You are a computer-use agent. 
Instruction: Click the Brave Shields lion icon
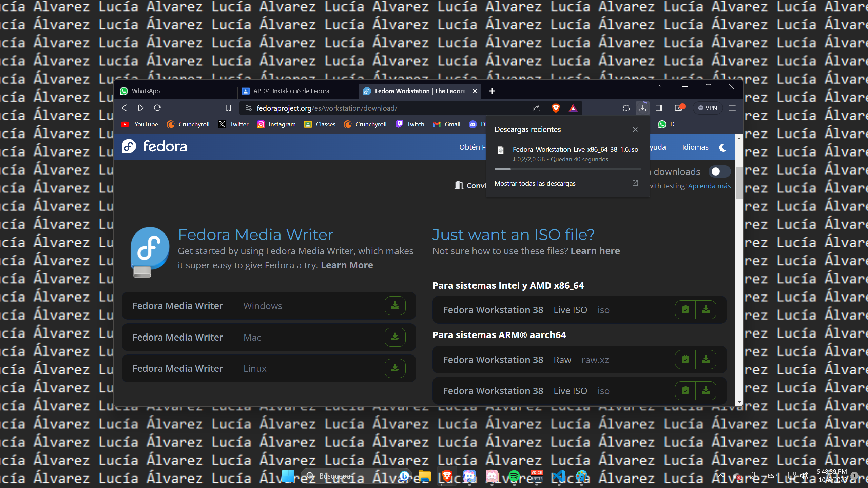(556, 108)
